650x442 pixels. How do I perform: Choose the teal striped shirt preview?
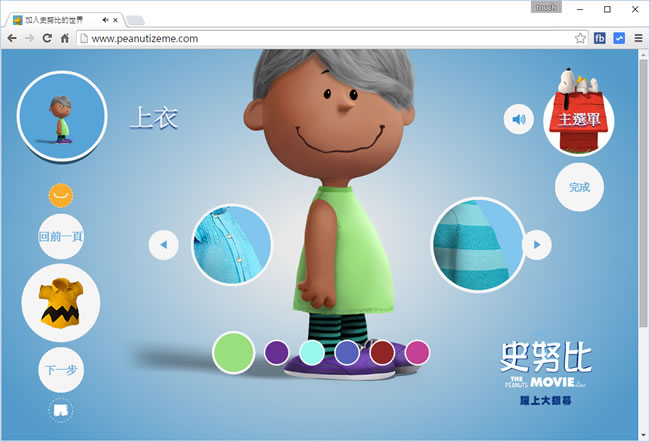pyautogui.click(x=478, y=245)
